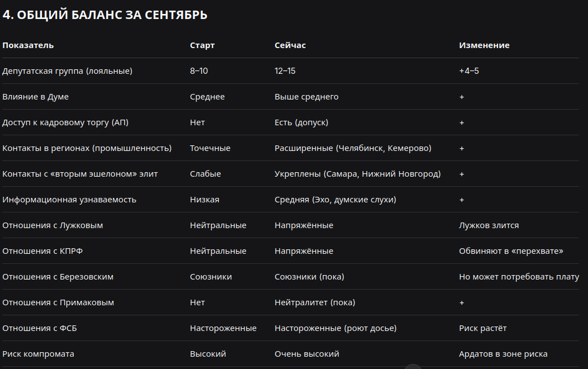Image resolution: width=588 pixels, height=369 pixels.
Task: Click «Ардатов в зоне риска» cell
Action: [503, 354]
